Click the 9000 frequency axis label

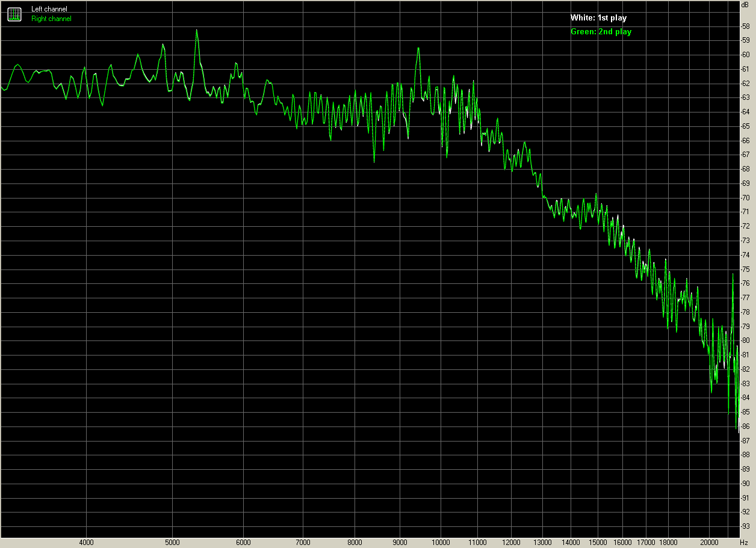click(x=400, y=543)
